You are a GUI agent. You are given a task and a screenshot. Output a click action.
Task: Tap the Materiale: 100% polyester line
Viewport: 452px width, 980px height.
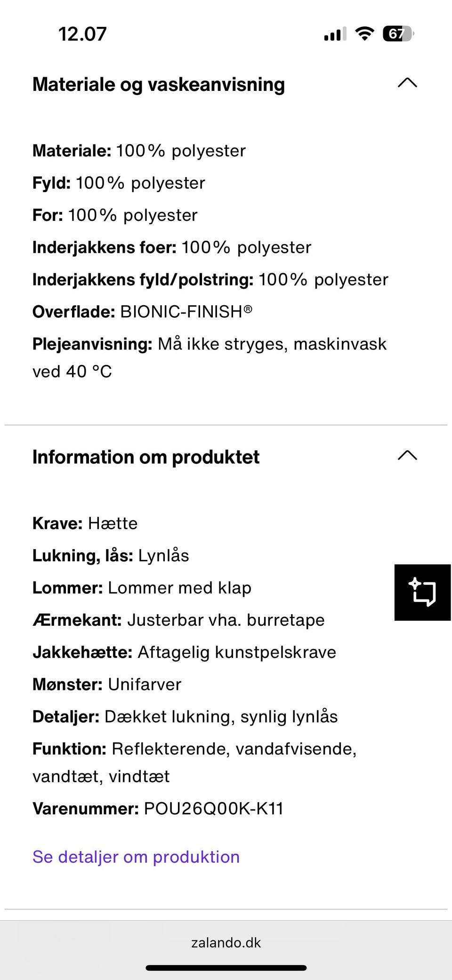139,151
